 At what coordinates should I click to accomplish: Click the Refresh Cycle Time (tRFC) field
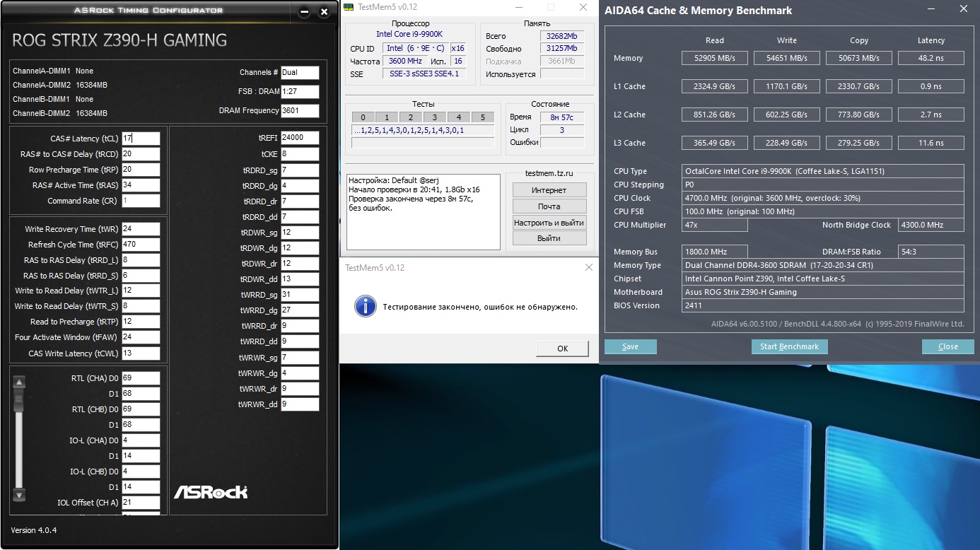coord(141,245)
